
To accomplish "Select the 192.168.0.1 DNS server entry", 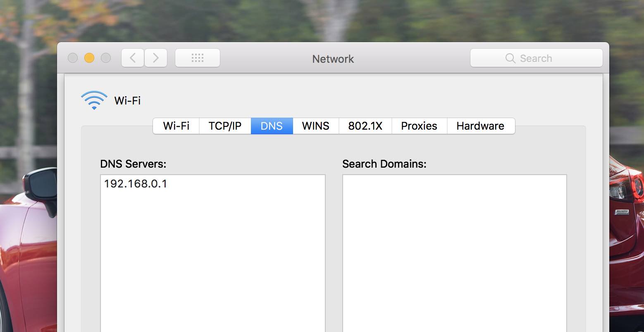I will (136, 184).
